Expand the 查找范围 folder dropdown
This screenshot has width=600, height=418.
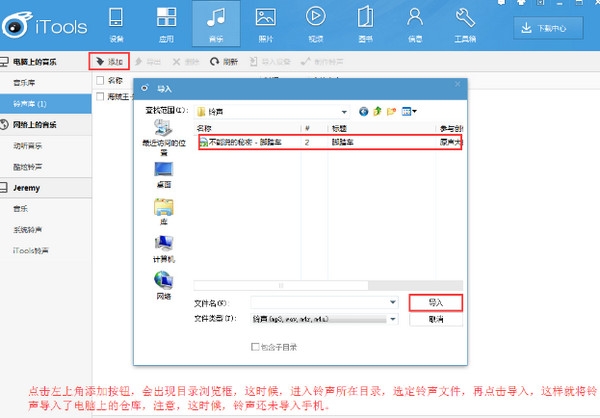point(344,112)
